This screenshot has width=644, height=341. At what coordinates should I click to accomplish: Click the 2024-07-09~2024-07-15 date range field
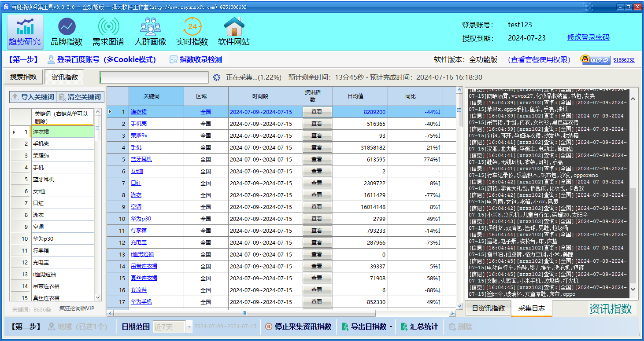pyautogui.click(x=225, y=327)
